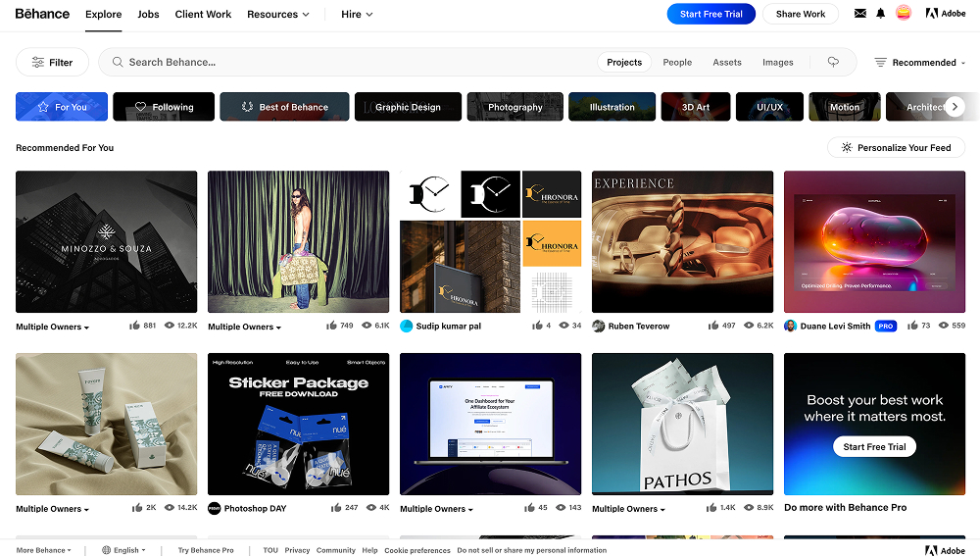Viewport: 980px width, 557px height.
Task: Click views eye icon for Duane Levi Smith project
Action: coord(943,325)
